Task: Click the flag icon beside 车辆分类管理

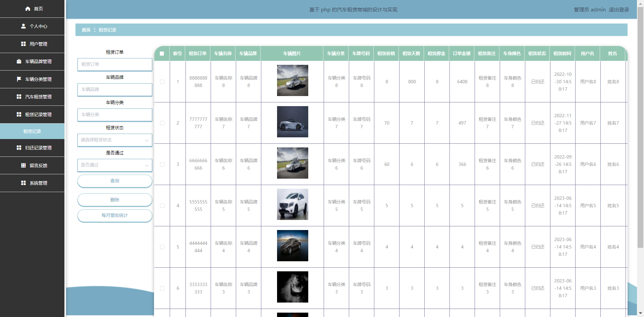Action: point(19,79)
